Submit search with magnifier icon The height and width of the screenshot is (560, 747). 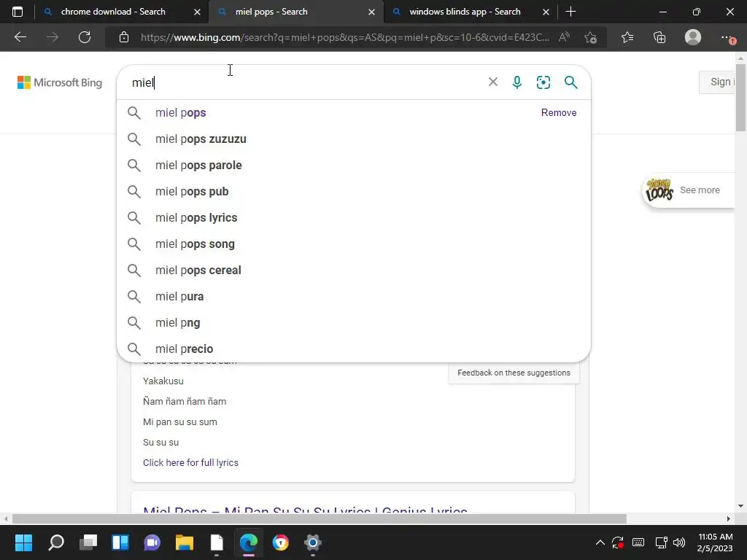[x=570, y=82]
